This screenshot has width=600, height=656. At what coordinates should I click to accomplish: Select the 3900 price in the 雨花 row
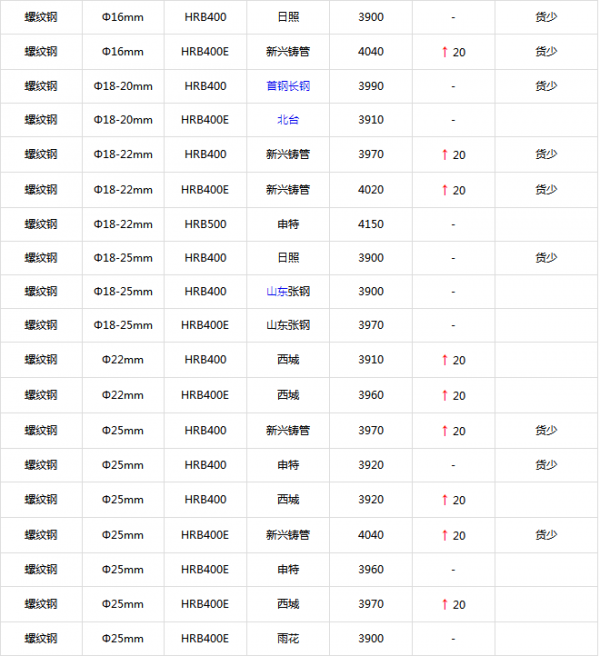[x=371, y=638]
